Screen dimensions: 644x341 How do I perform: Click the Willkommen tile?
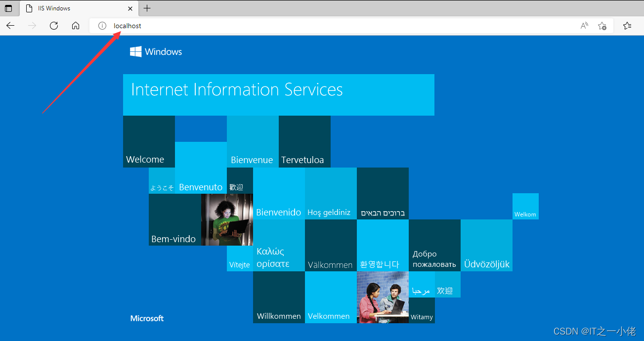coord(279,297)
